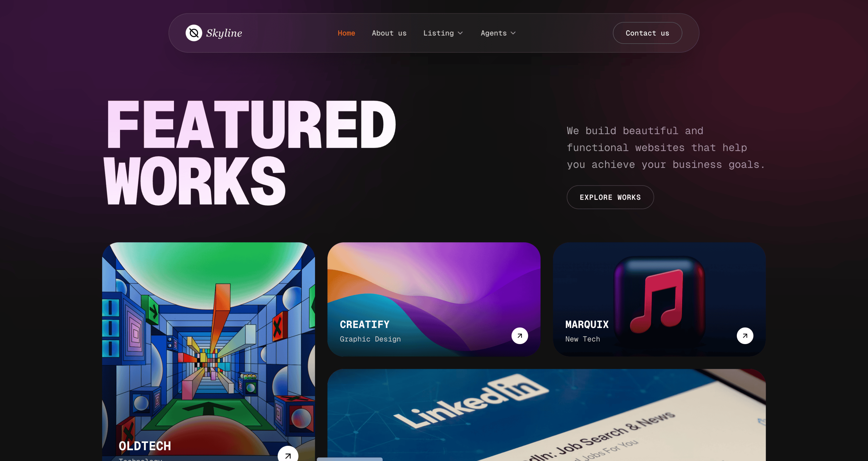Open the Agents menu label
The image size is (868, 461).
click(x=494, y=33)
